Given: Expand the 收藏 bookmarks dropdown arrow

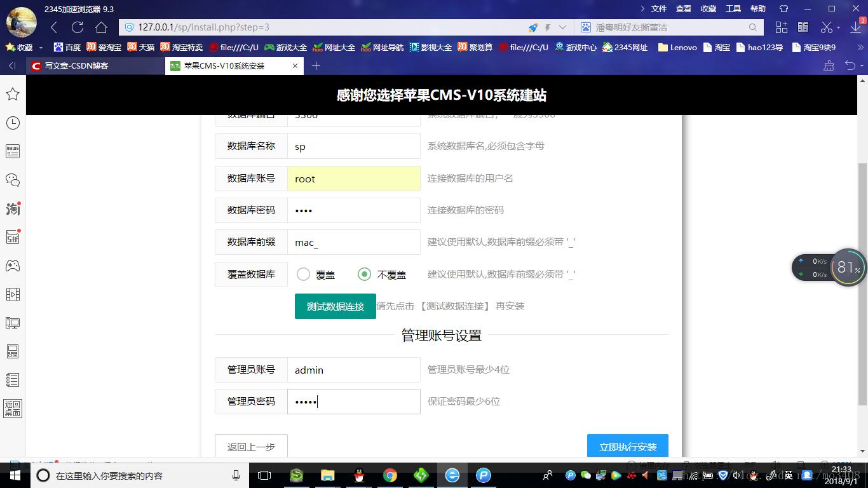Looking at the screenshot, I should (x=41, y=48).
